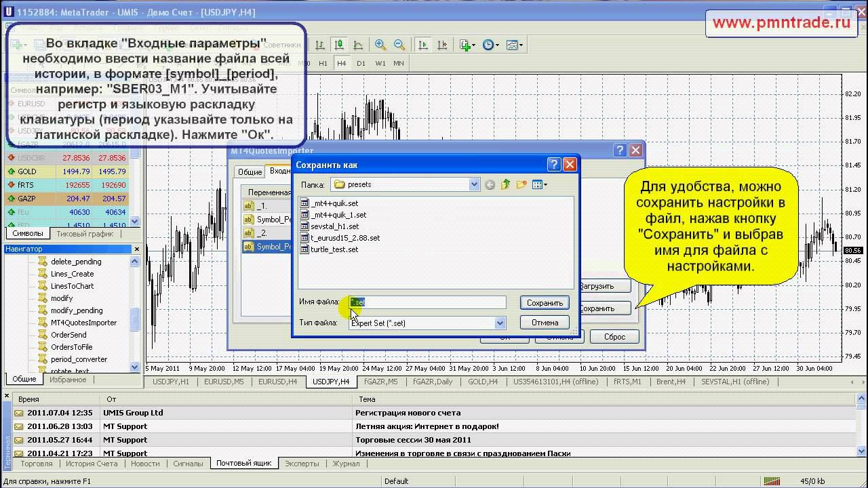The height and width of the screenshot is (488, 868).
Task: Toggle chart auto scroll icon
Action: point(422,45)
